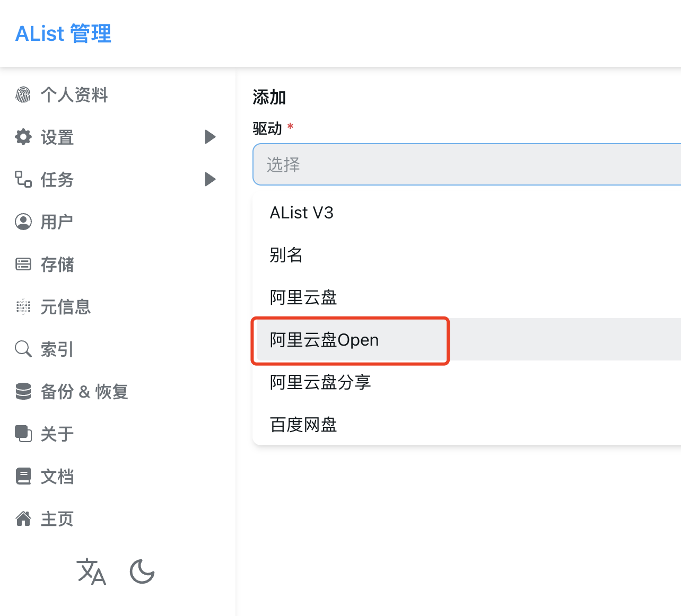
Task: Toggle dark mode with the moon icon
Action: pos(142,572)
